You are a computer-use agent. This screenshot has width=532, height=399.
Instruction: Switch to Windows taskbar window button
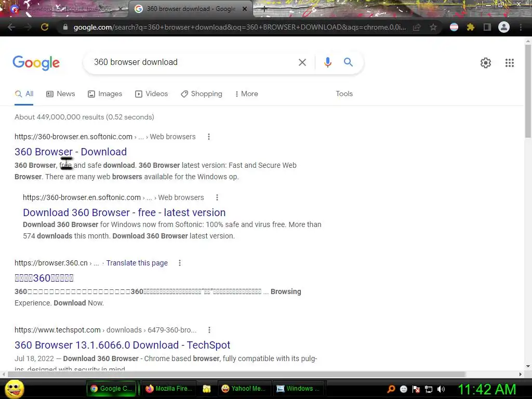[298, 389]
